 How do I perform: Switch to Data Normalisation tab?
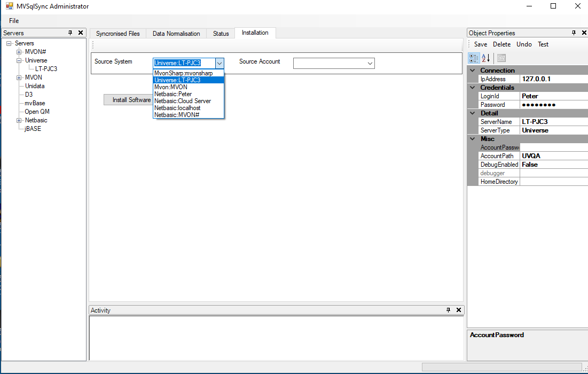pos(176,33)
